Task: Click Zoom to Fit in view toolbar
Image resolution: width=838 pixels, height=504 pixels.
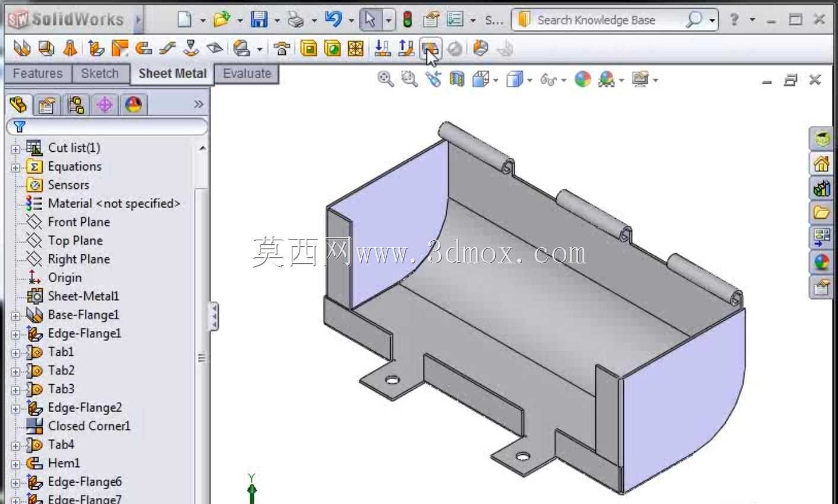Action: pos(385,79)
